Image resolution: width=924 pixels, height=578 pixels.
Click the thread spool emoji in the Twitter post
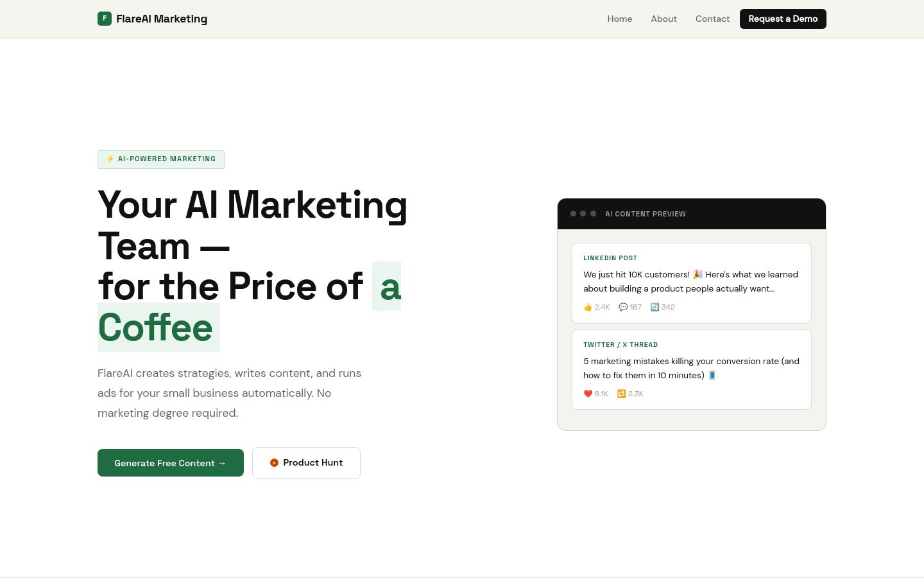click(712, 375)
